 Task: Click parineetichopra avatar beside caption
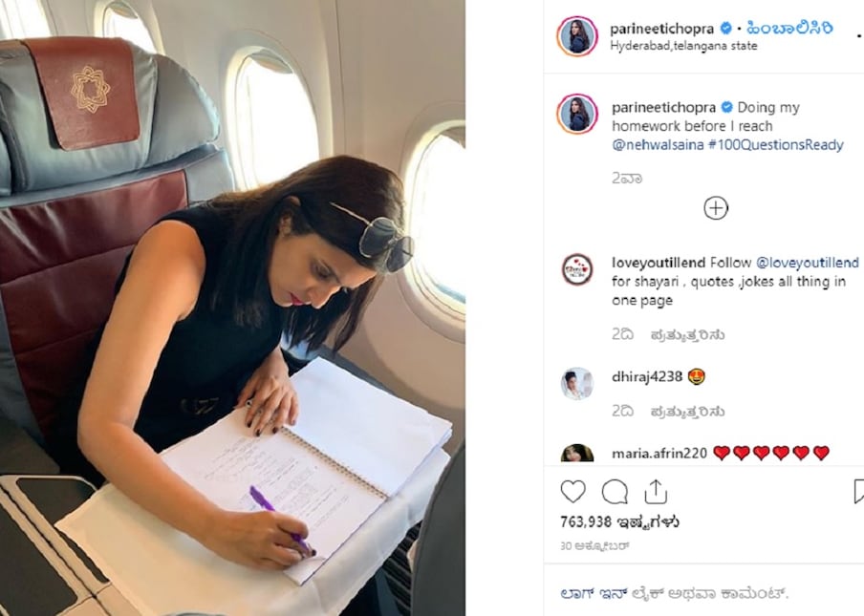point(577,114)
